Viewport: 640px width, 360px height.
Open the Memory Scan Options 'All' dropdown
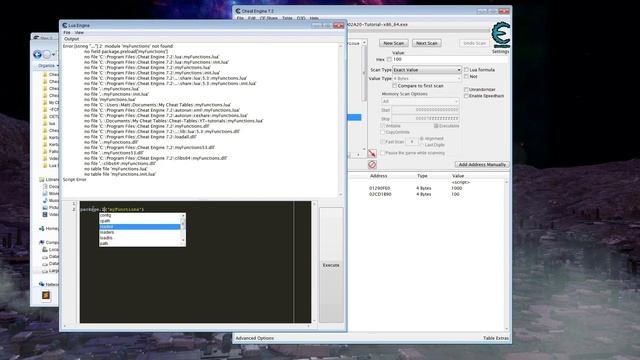click(x=420, y=101)
